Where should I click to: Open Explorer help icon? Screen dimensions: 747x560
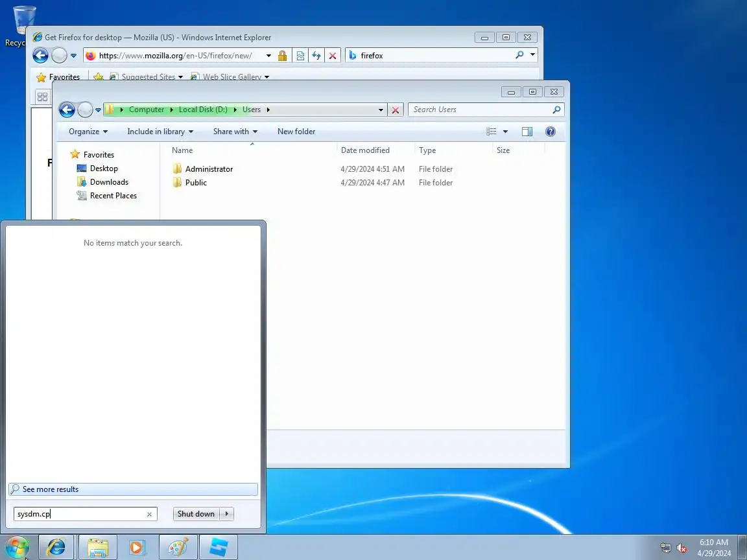point(551,132)
